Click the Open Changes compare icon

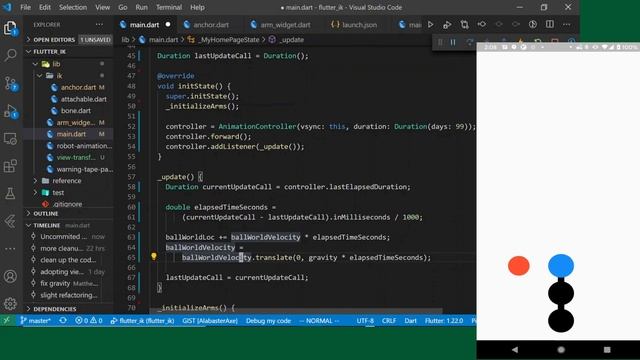[x=464, y=24]
